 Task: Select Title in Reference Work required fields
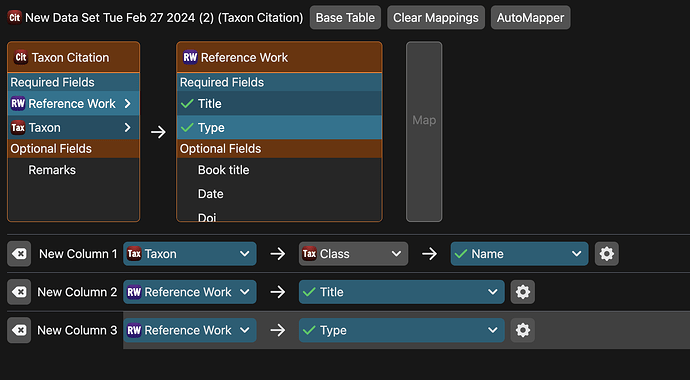click(x=279, y=104)
